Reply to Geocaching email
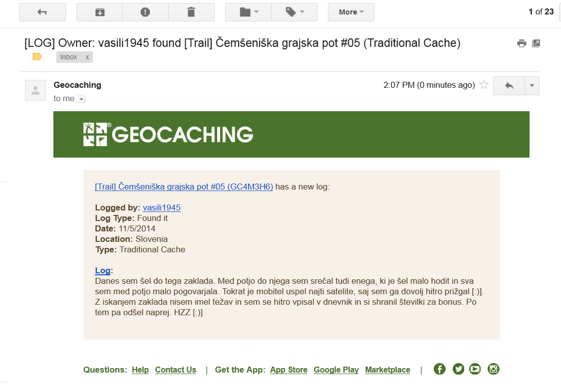The width and height of the screenshot is (561, 392). click(509, 85)
